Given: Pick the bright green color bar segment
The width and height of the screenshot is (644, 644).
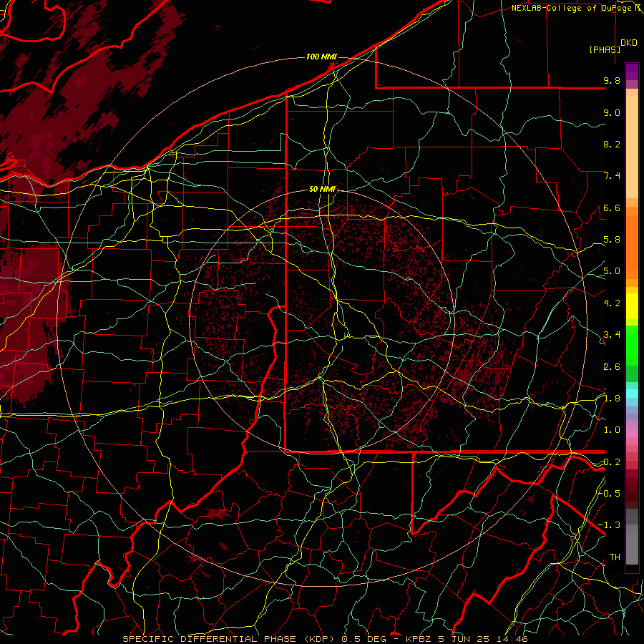Looking at the screenshot, I should click(632, 345).
